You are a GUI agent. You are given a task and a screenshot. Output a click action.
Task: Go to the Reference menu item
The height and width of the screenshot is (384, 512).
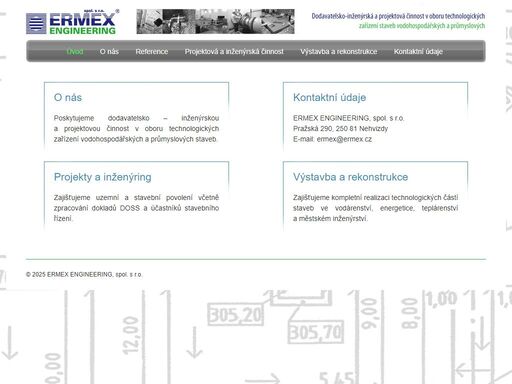pyautogui.click(x=152, y=52)
